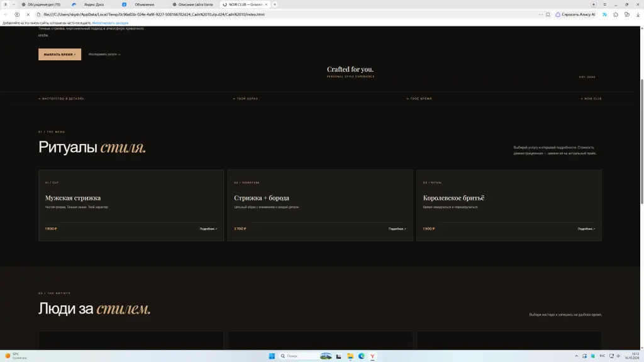Select the Мужская стрижка card title
644x362 pixels.
[73, 198]
